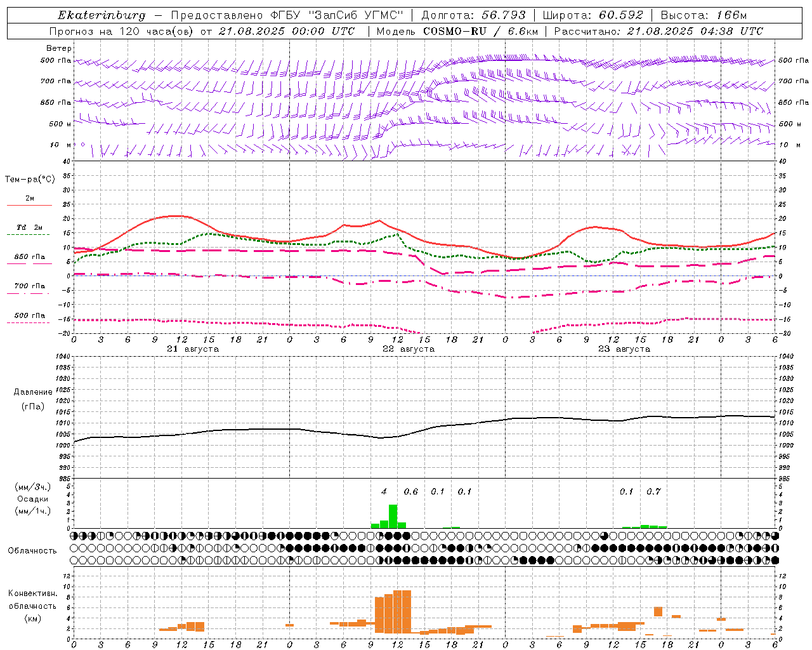Click the 21 августа date label
The width and height of the screenshot is (812, 650).
[x=193, y=349]
